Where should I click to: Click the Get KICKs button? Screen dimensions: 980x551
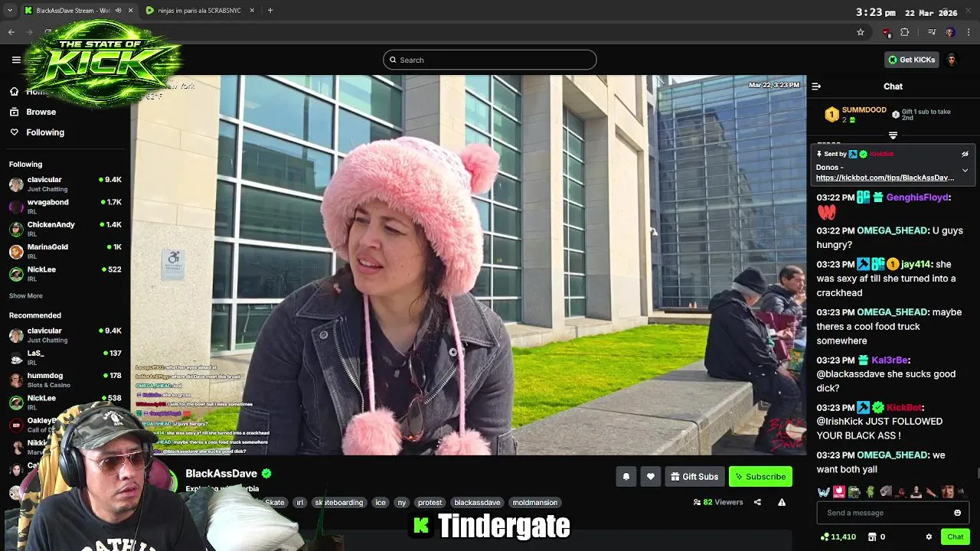(912, 60)
